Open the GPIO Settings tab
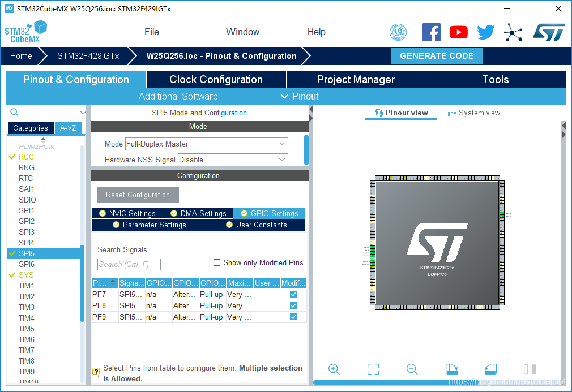Viewport: 572px width, 392px height. [x=269, y=213]
